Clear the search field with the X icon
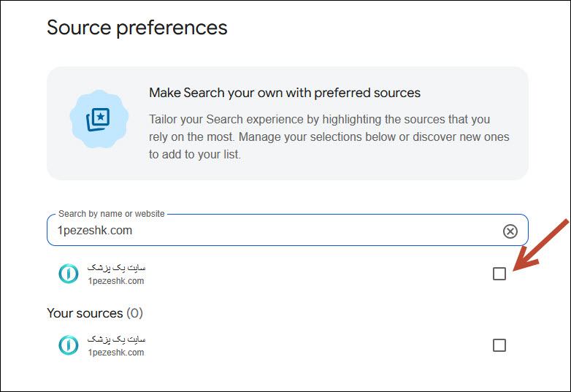 click(510, 231)
